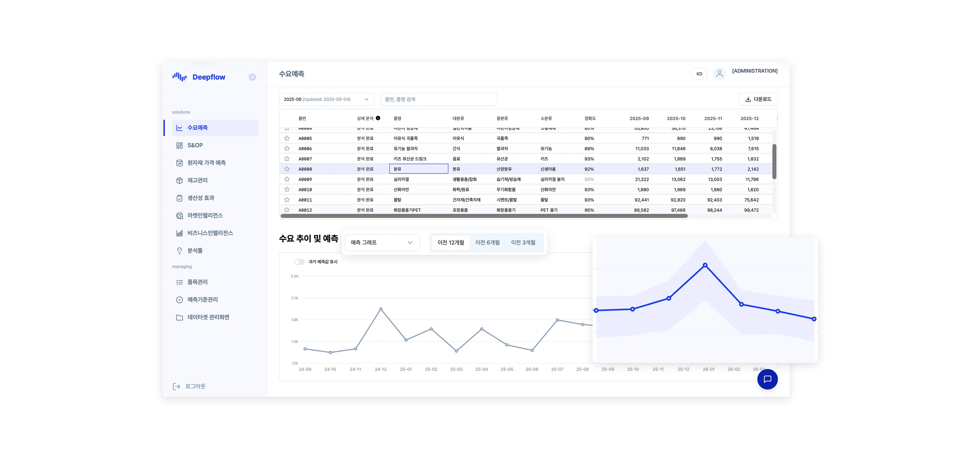Favorite row A0006 with its star
The height and width of the screenshot is (459, 980).
click(x=287, y=149)
